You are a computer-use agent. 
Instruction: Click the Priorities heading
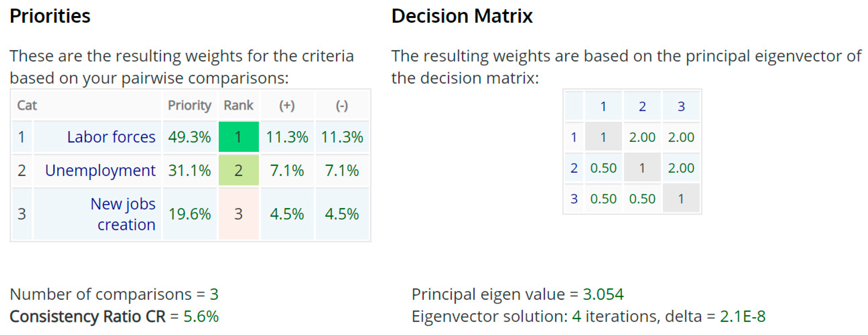pyautogui.click(x=50, y=16)
